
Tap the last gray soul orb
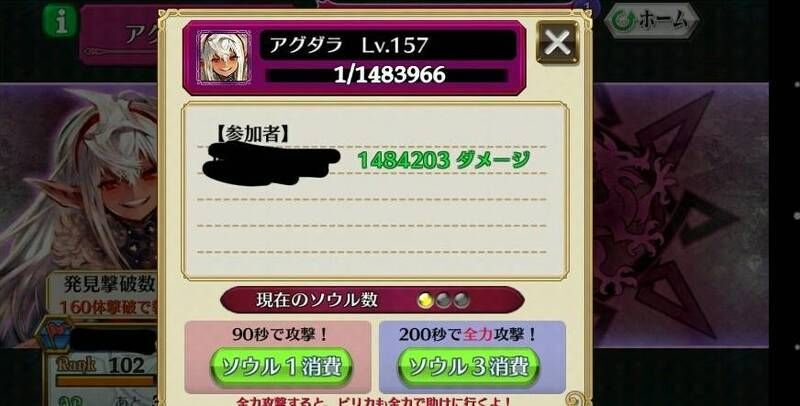(461, 300)
